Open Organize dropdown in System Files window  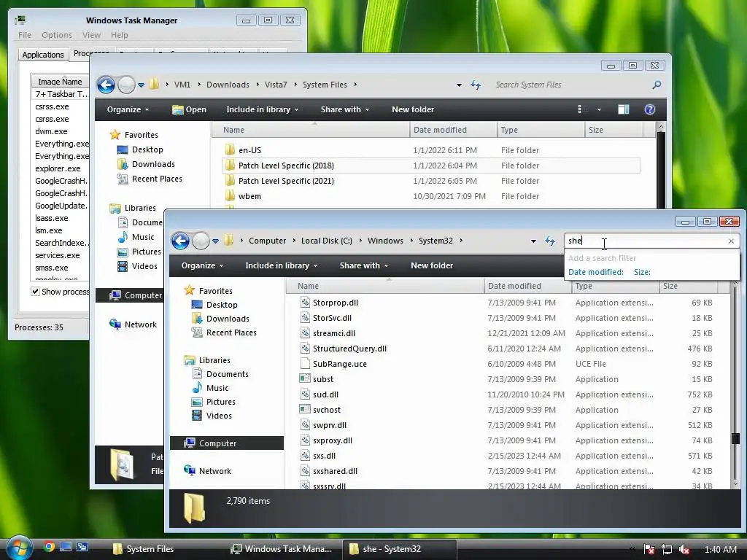point(128,109)
